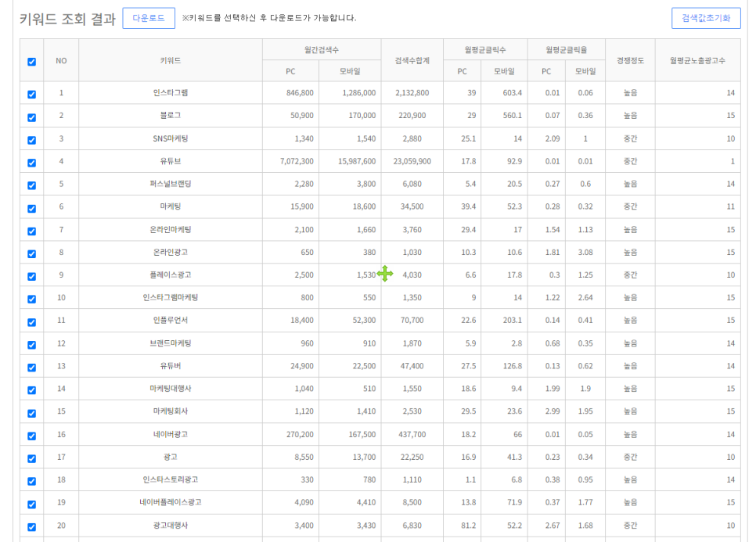756x542 pixels.
Task: Select the keyword cell 유튜버
Action: tap(171, 366)
